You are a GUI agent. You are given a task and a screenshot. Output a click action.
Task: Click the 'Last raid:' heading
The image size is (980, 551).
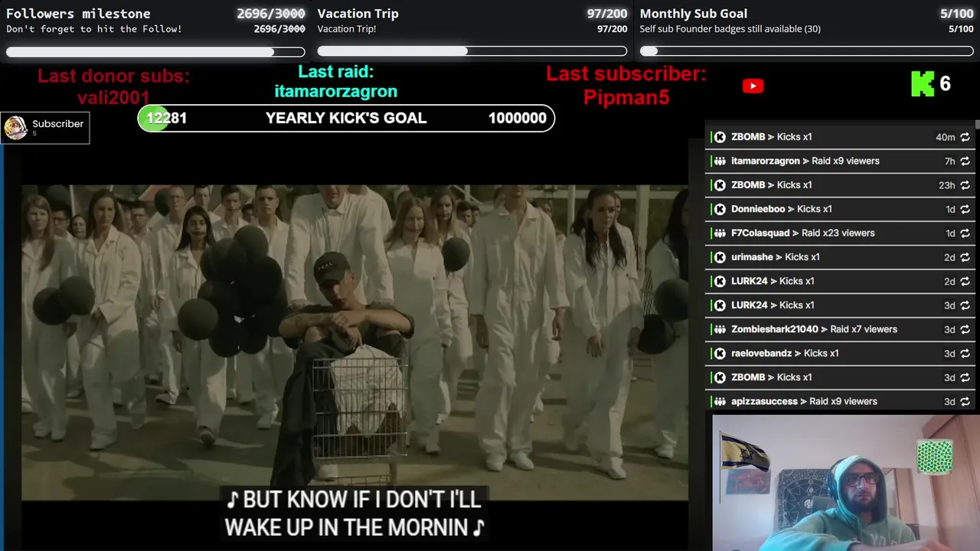point(336,72)
